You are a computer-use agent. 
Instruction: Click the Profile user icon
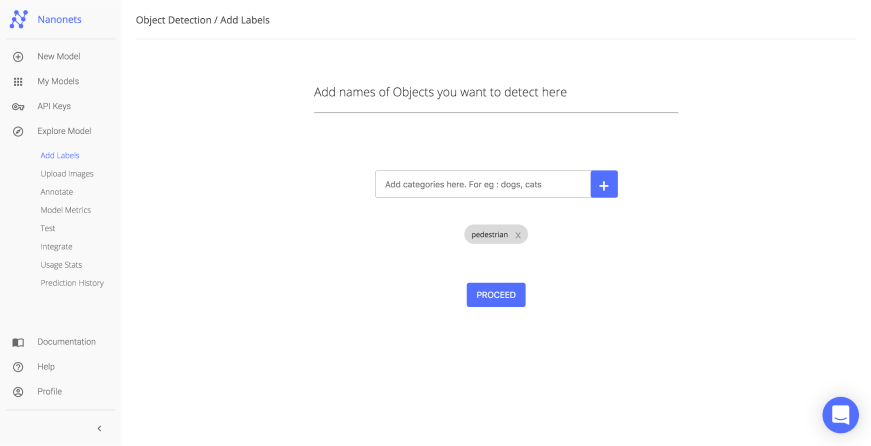pos(18,392)
